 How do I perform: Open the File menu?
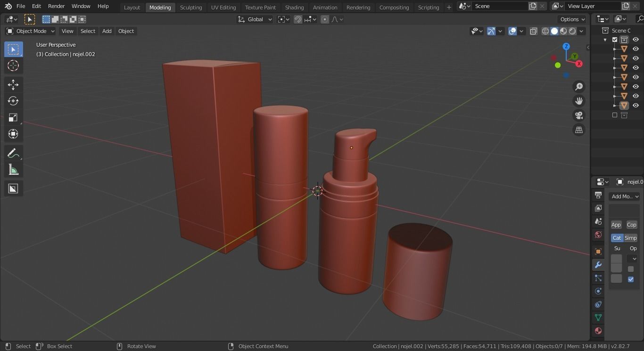[x=21, y=6]
